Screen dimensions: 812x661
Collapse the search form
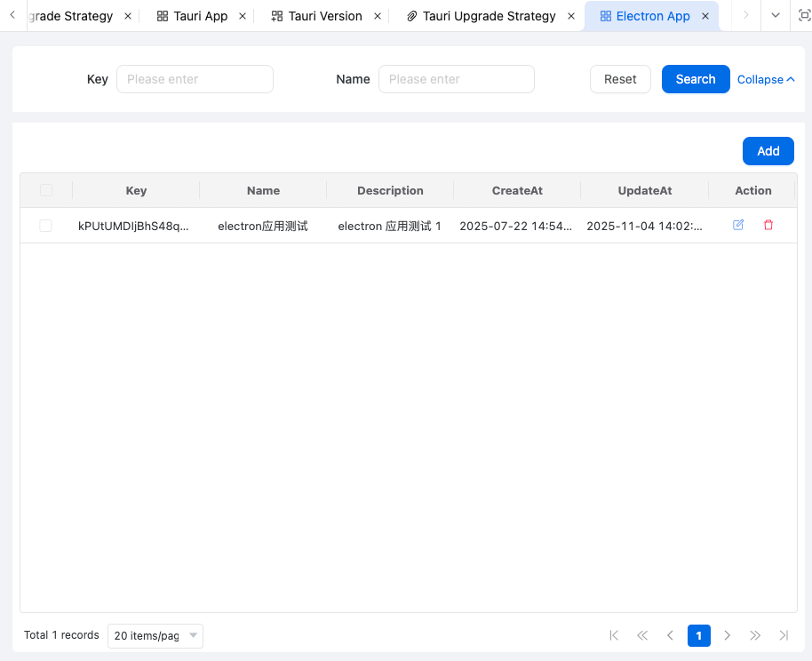tap(766, 79)
